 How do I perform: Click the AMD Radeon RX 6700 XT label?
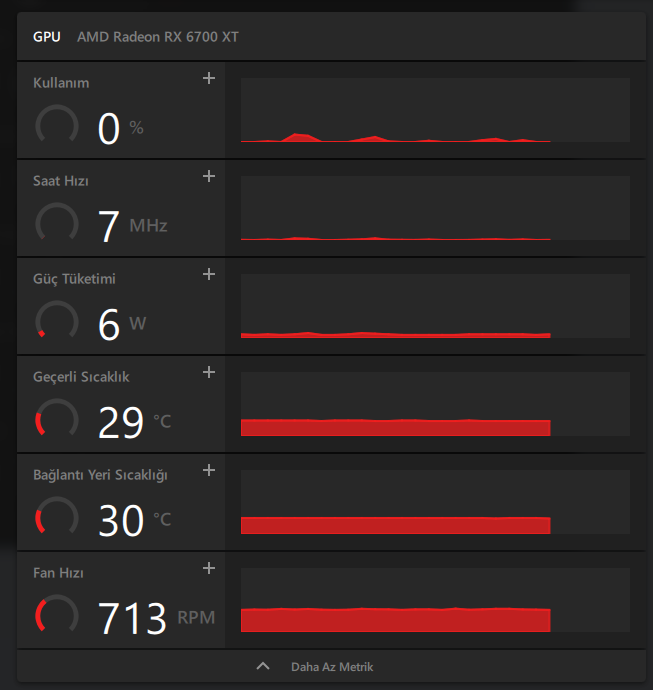click(x=158, y=37)
